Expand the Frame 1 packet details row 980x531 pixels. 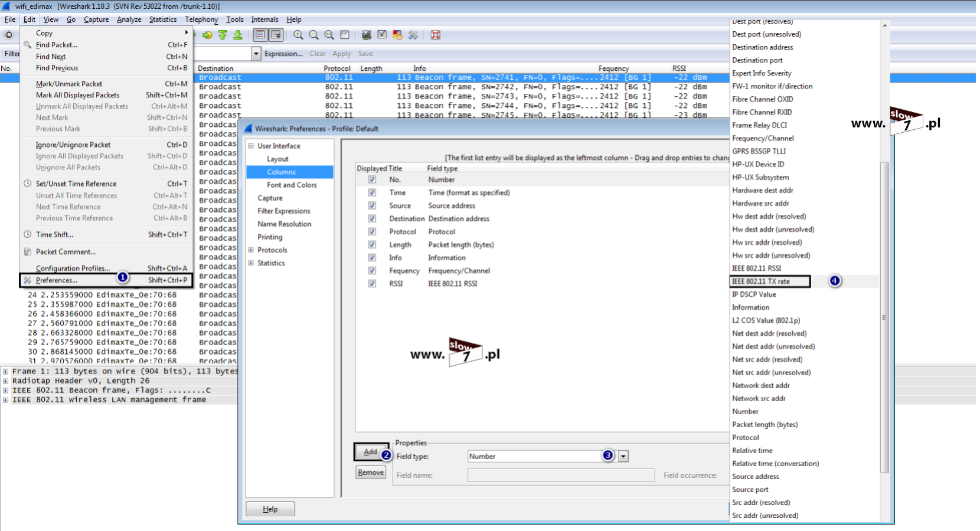click(5, 371)
